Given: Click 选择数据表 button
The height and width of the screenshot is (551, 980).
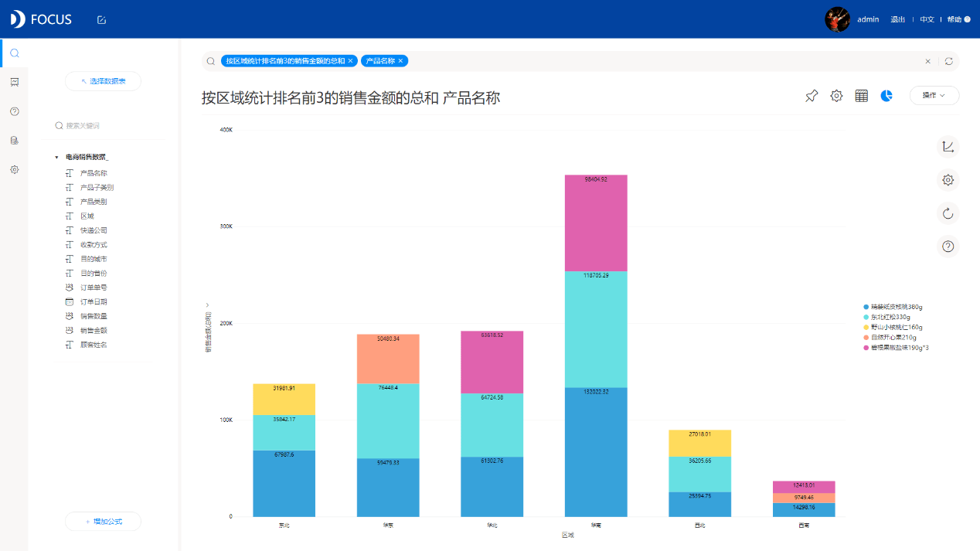Looking at the screenshot, I should (103, 81).
